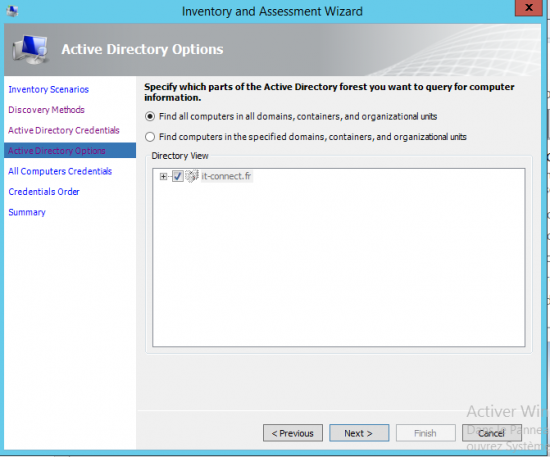
Task: Go to the Credentials Order step
Action: 44,192
